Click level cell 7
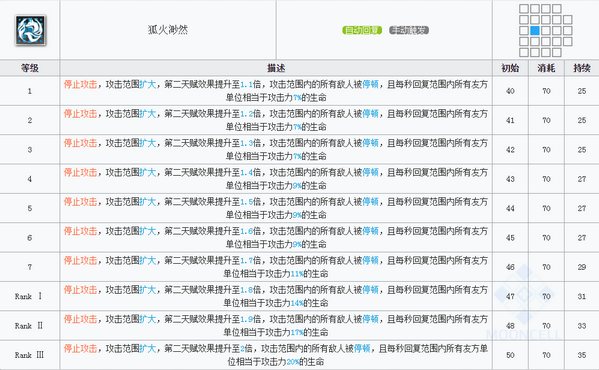 (30, 267)
